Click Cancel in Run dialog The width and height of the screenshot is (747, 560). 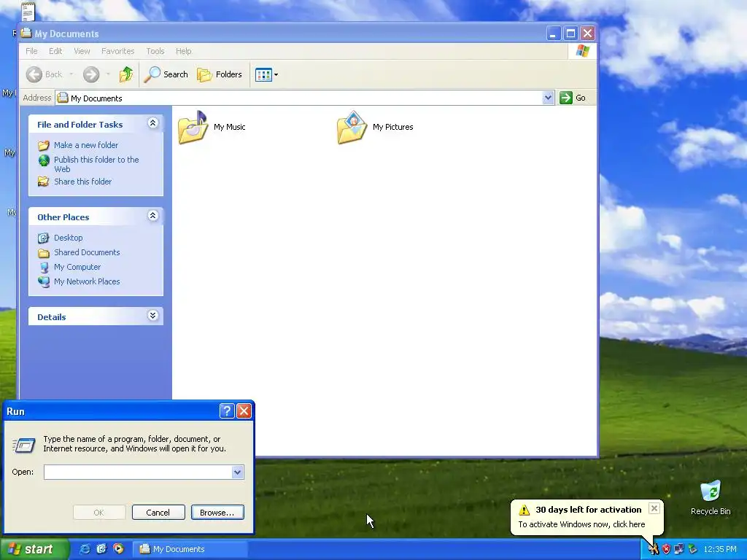[158, 513]
